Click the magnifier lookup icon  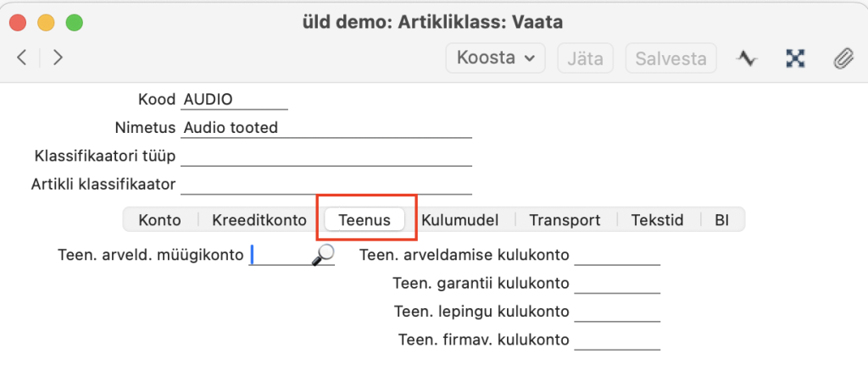click(323, 255)
